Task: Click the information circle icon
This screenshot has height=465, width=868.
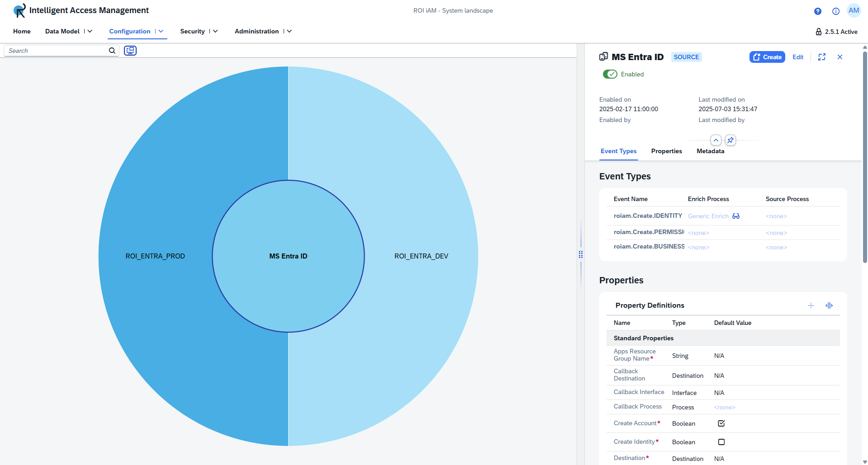Action: (x=836, y=11)
